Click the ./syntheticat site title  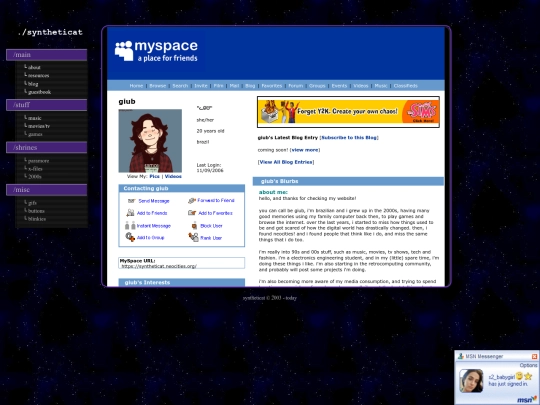(x=50, y=32)
